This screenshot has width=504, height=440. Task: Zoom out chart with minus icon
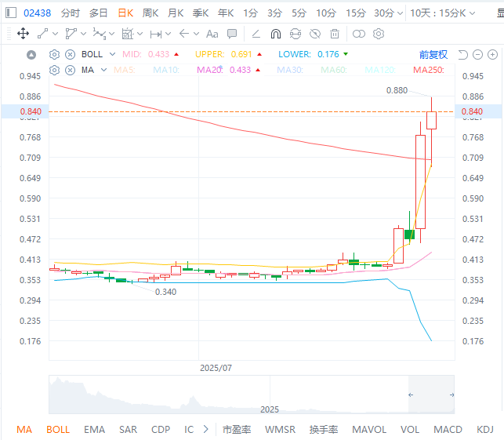pyautogui.click(x=477, y=55)
